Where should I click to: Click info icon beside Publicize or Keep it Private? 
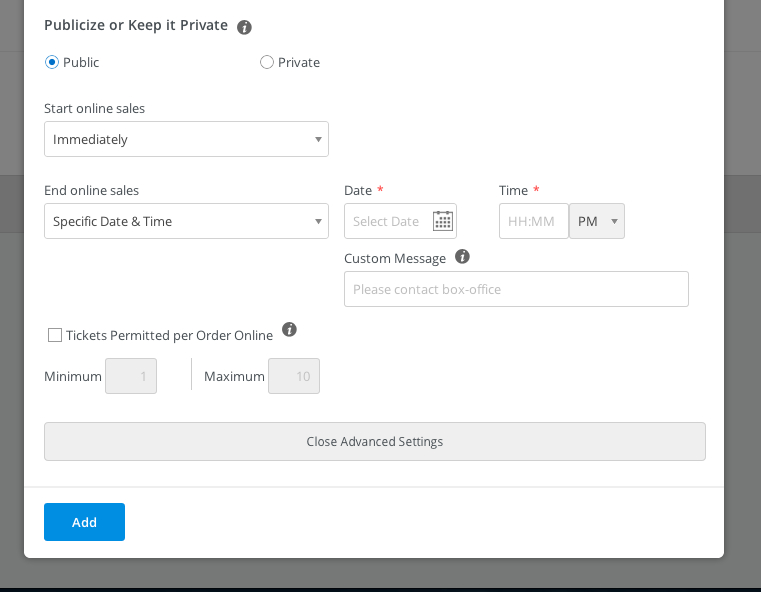(x=244, y=27)
